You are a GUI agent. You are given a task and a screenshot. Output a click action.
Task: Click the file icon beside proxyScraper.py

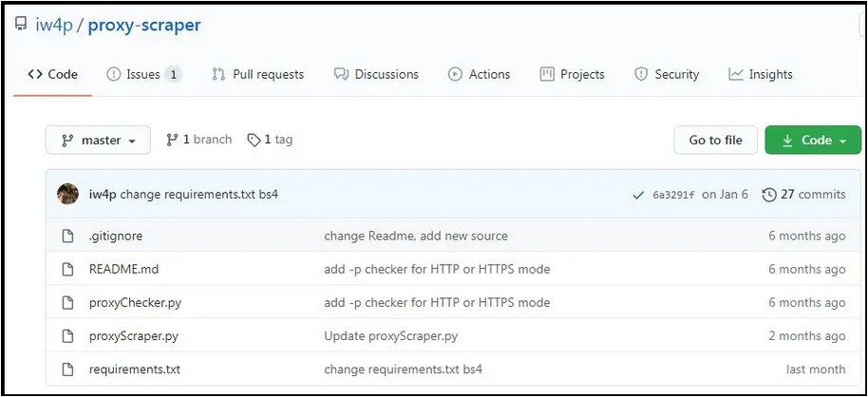[67, 335]
